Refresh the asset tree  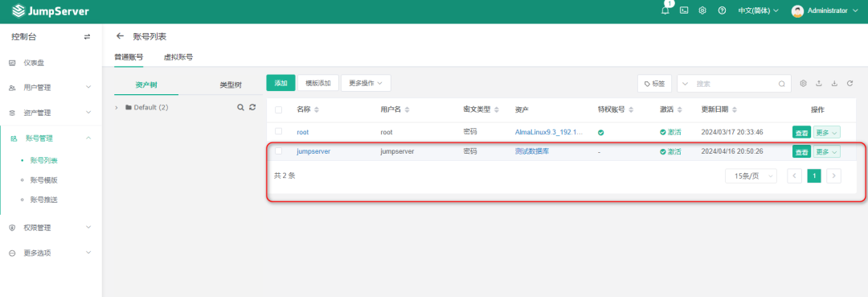(x=252, y=107)
